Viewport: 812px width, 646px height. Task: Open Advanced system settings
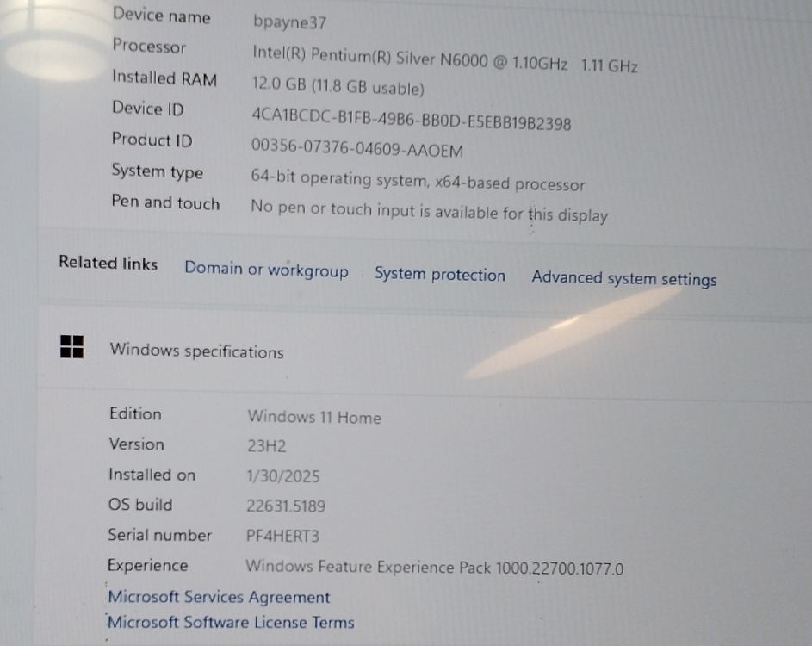point(623,278)
